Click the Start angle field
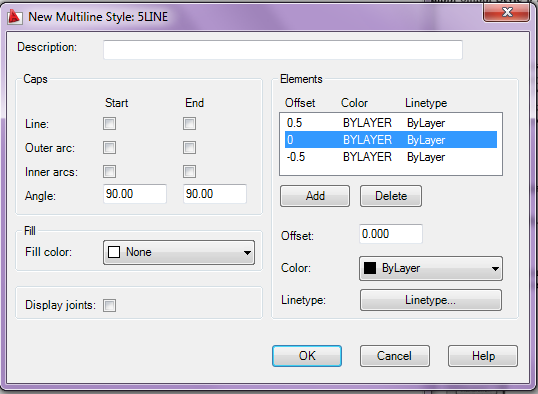538x394 pixels. pos(135,194)
